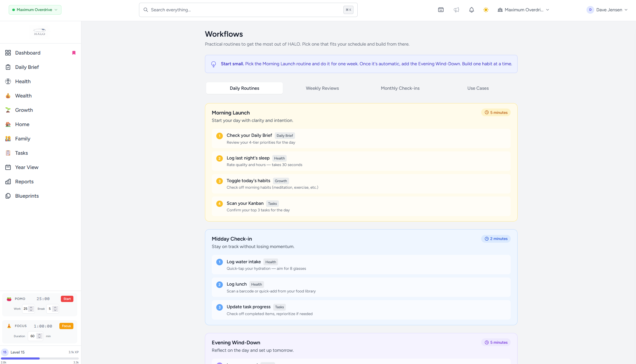636x364 pixels.
Task: Increase the Pomo Work minutes stepper
Action: click(31, 307)
